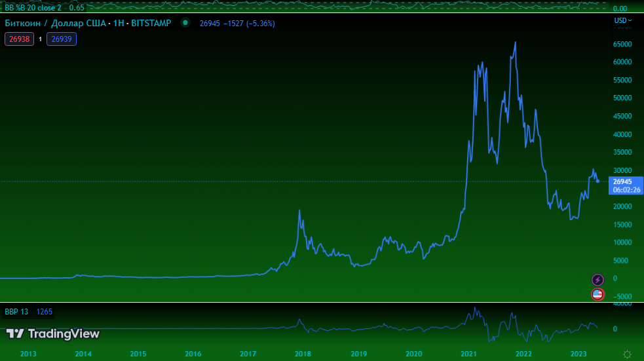Viewport: 644px width, 361px height.
Task: Click the 40000 price scale label
Action: coord(622,134)
